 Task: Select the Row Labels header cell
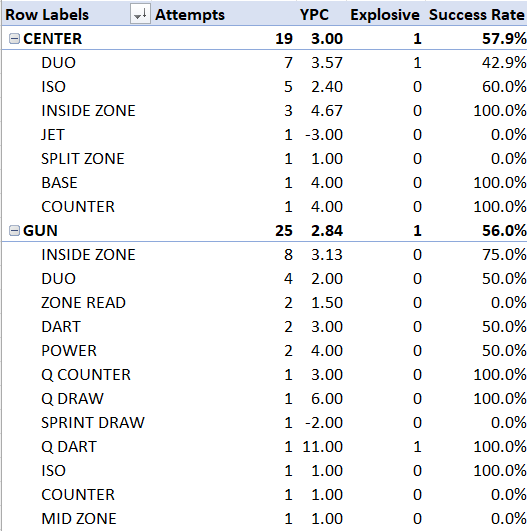47,15
